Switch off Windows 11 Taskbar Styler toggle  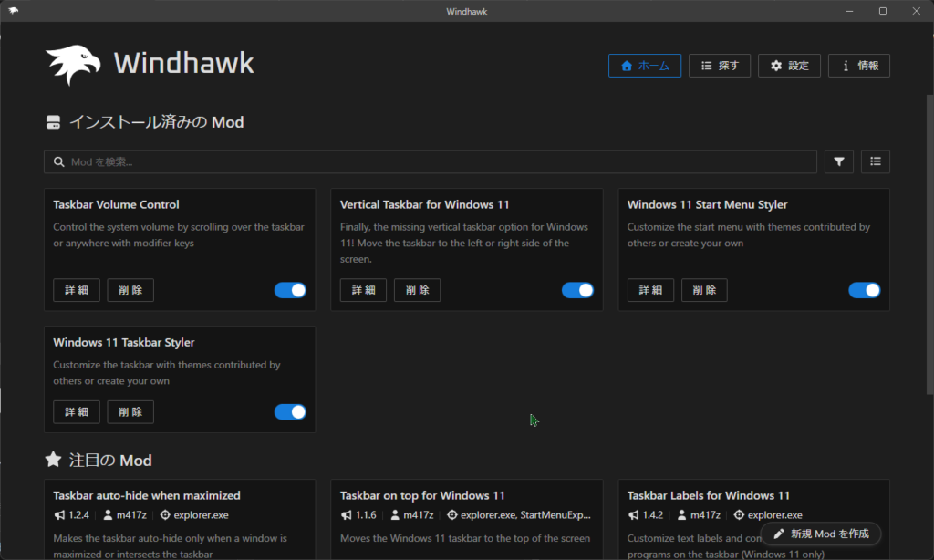coord(290,412)
